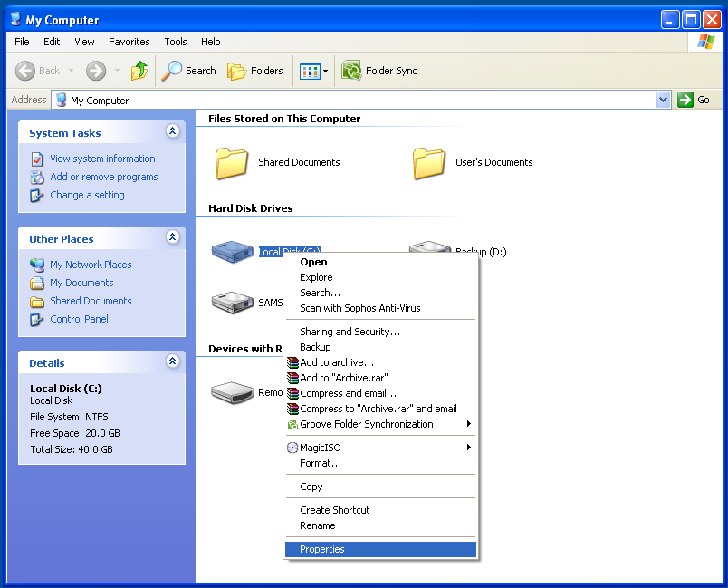
Task: Collapse the System Tasks panel
Action: [173, 131]
